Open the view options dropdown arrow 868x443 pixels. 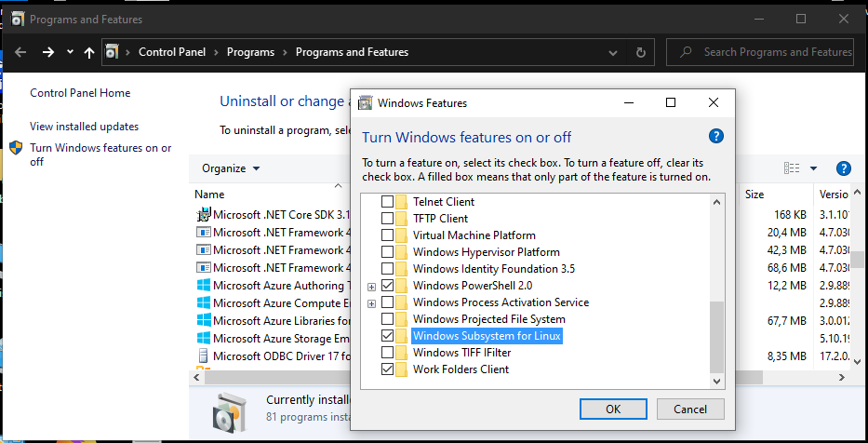coord(813,168)
